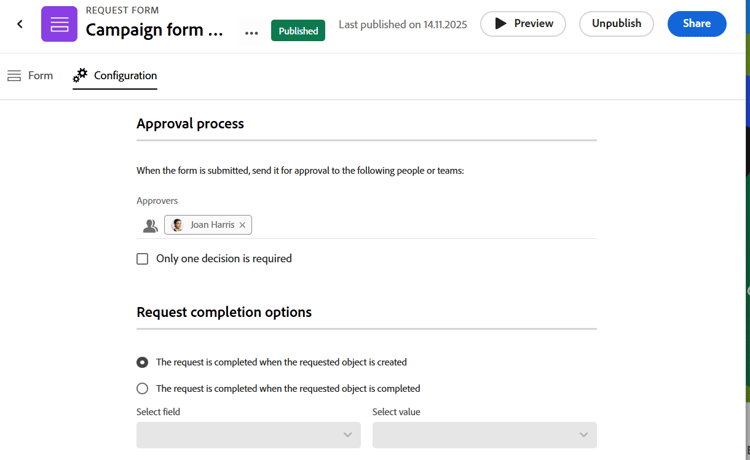Open the three-dots more options menu
Image resolution: width=750 pixels, height=460 pixels.
(x=251, y=32)
